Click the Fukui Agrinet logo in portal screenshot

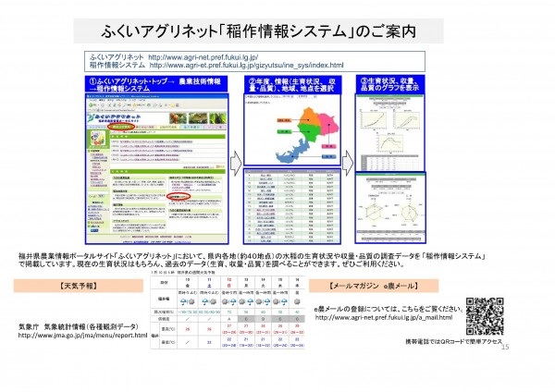pos(114,117)
